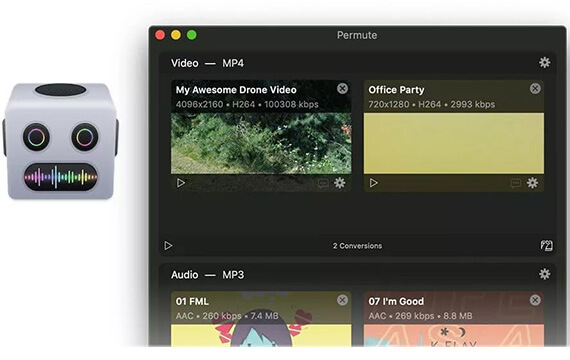The image size is (570, 360).
Task: Remove My Awesome Drone Video from queue
Action: pyautogui.click(x=342, y=88)
